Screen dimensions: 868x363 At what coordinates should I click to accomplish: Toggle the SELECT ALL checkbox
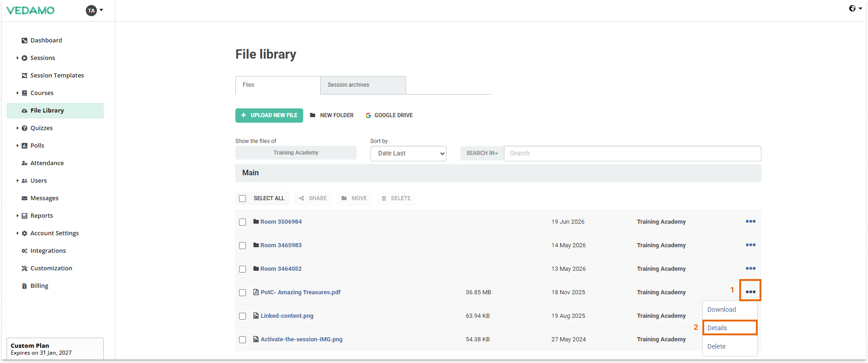[x=243, y=198]
